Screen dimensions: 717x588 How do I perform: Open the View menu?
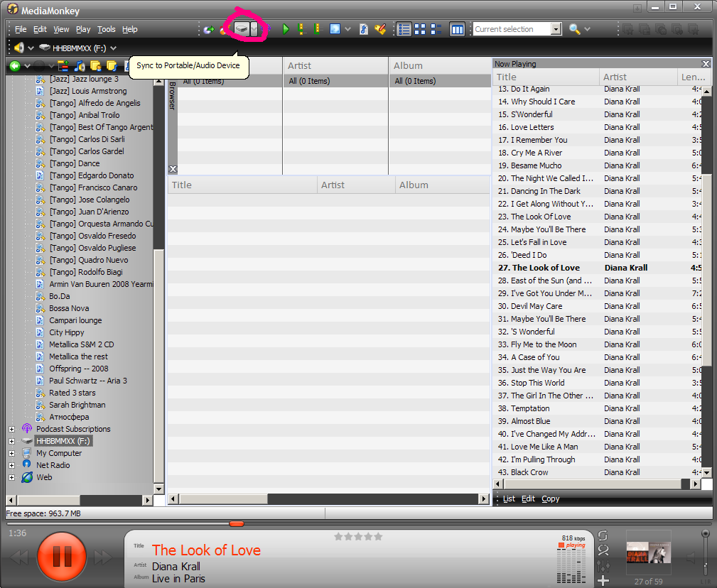pyautogui.click(x=61, y=29)
